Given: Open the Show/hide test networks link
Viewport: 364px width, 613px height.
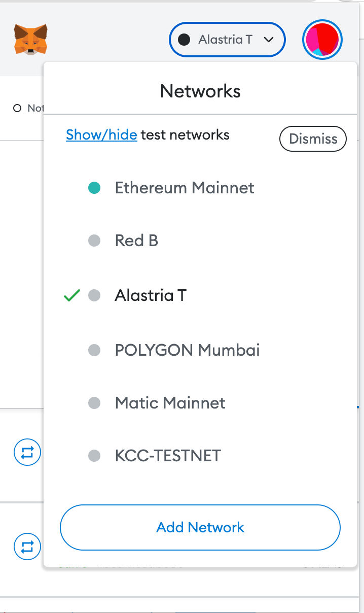Looking at the screenshot, I should coord(101,134).
